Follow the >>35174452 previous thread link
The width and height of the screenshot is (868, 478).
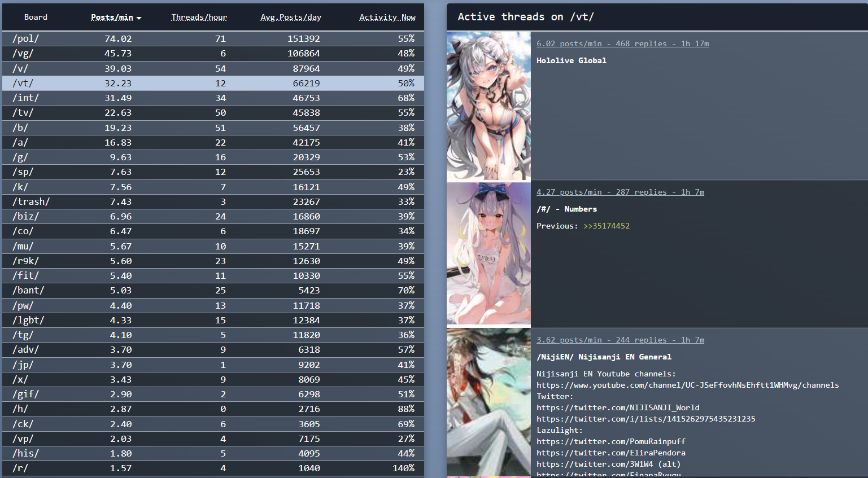[607, 226]
